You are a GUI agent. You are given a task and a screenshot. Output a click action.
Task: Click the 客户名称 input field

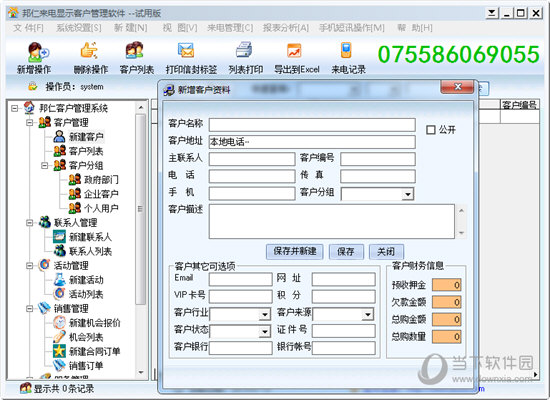(x=312, y=125)
